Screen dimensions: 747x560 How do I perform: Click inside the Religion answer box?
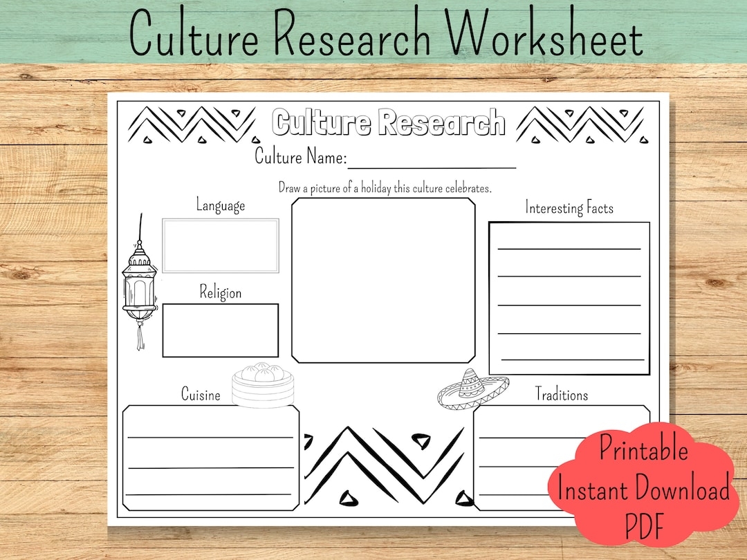click(220, 330)
